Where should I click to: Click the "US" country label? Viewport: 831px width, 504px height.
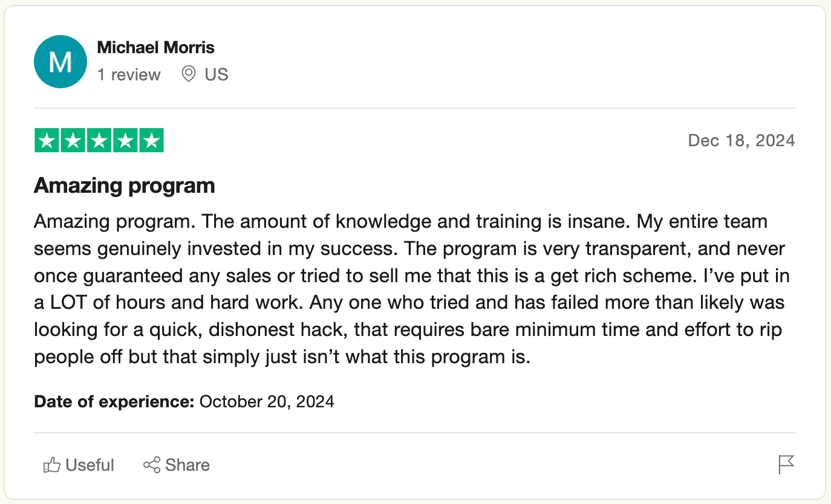coord(216,74)
